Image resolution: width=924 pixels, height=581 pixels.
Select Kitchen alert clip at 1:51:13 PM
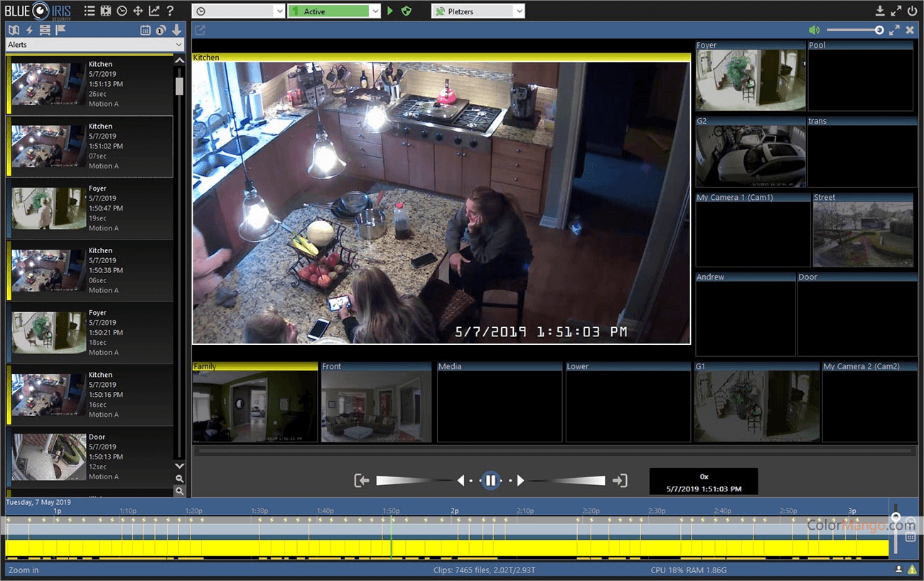pyautogui.click(x=90, y=85)
